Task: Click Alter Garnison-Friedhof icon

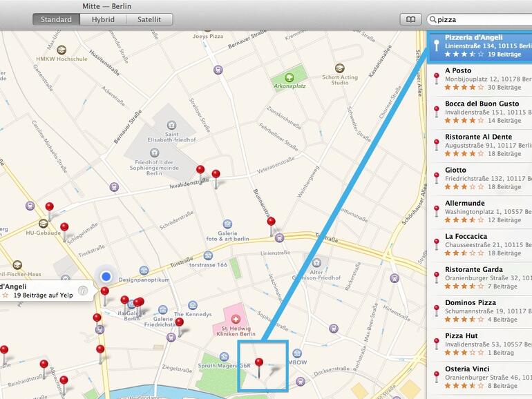Action: pos(316,262)
